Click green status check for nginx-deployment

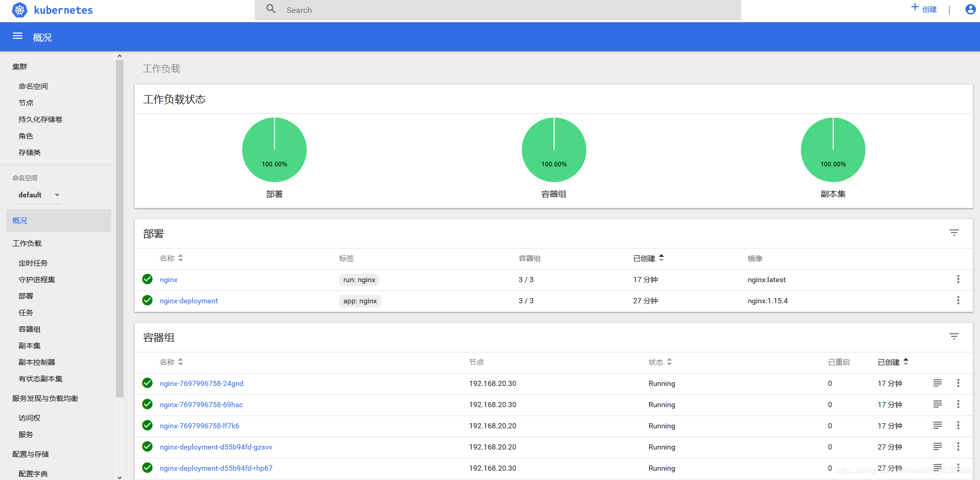point(147,300)
